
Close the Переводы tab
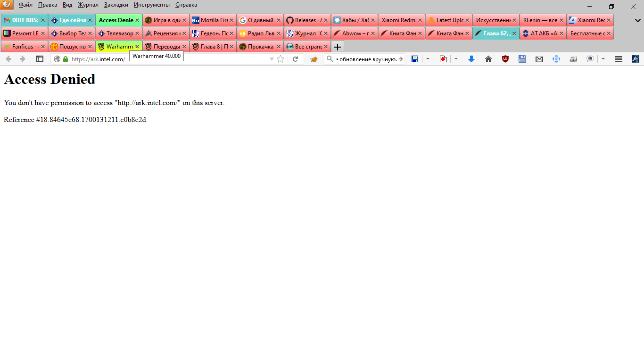click(184, 47)
